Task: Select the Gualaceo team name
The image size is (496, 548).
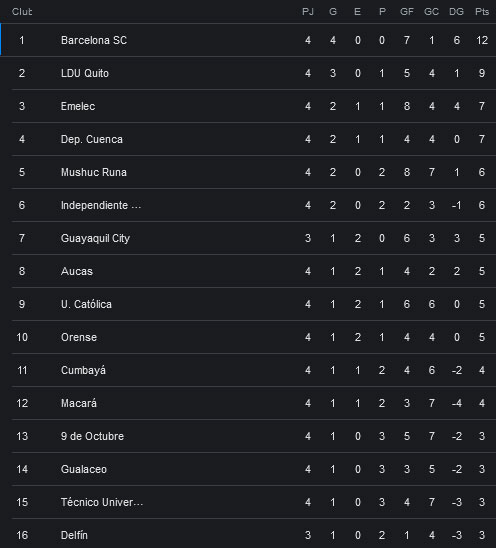Action: 84,469
